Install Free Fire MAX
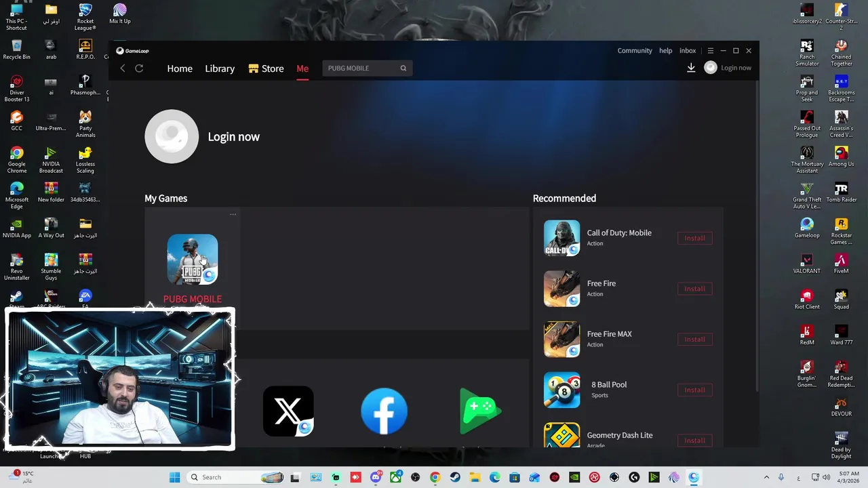 694,339
